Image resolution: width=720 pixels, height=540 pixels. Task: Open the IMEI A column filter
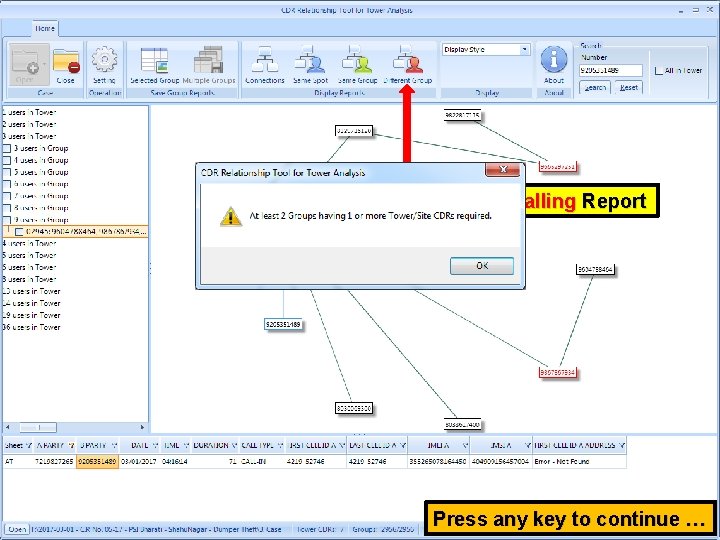point(465,445)
